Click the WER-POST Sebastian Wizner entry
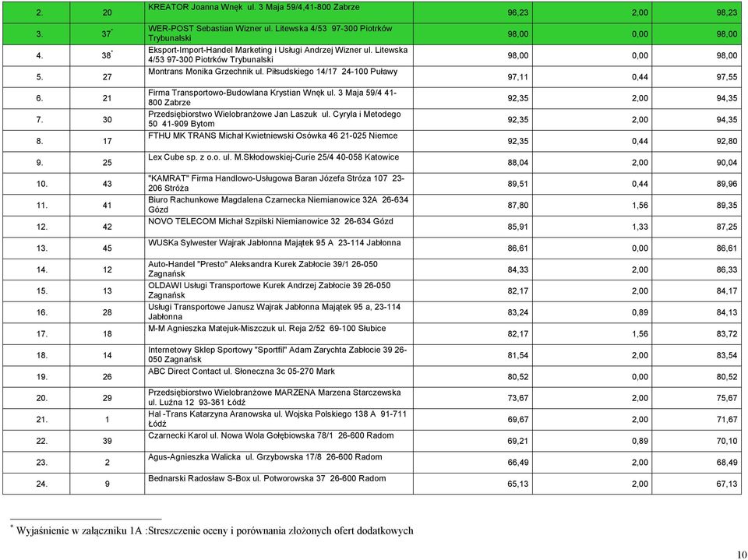 [x=279, y=33]
